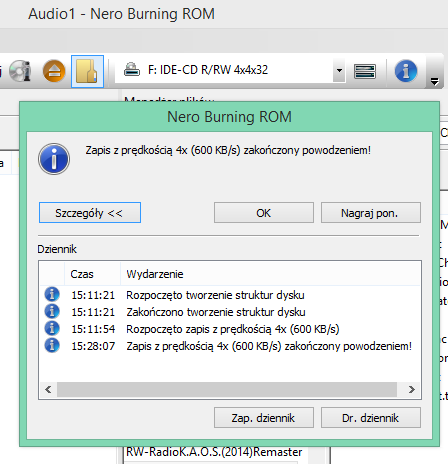The height and width of the screenshot is (464, 448).
Task: Click the 15:11:54 time cell
Action: [x=93, y=329]
